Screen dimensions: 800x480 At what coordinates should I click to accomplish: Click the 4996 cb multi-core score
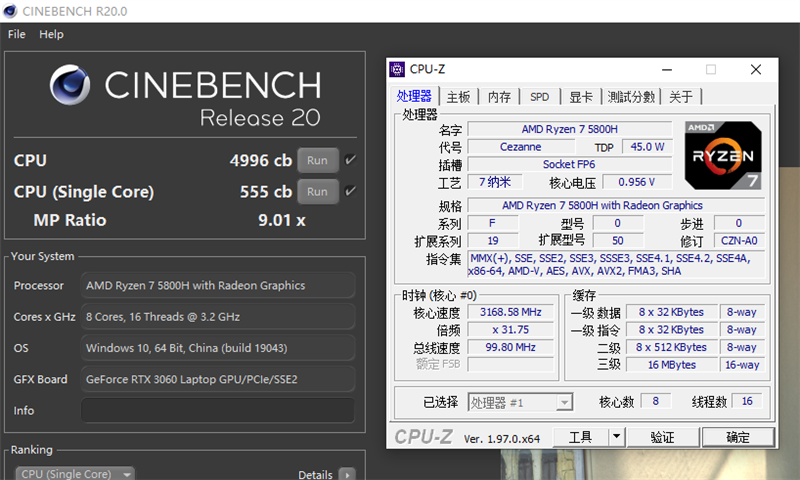(x=261, y=161)
